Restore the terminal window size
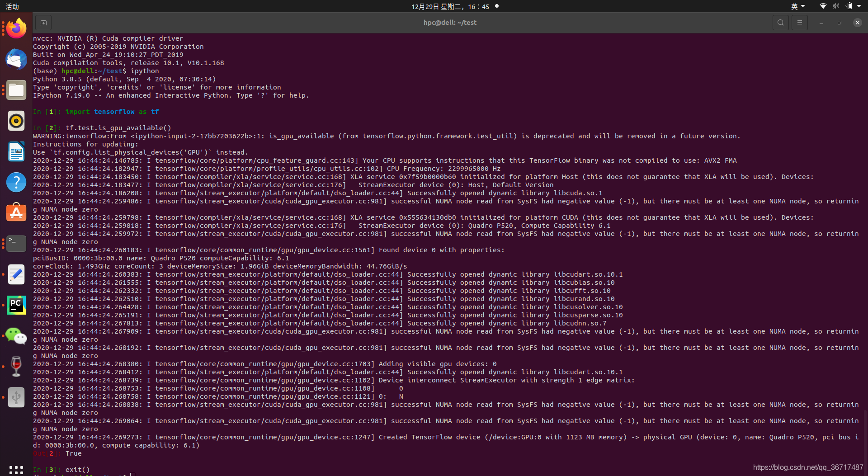The width and height of the screenshot is (868, 476). click(x=840, y=23)
